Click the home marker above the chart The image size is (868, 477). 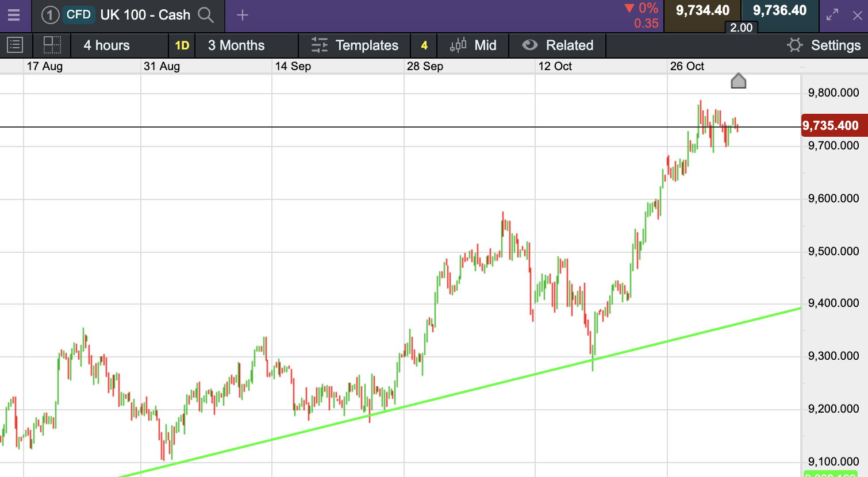tap(739, 81)
